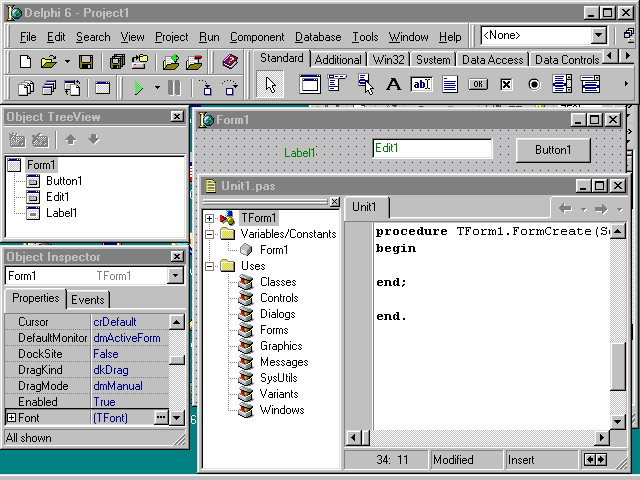The height and width of the screenshot is (480, 640).
Task: Click Button1 on Form1
Action: (x=553, y=150)
